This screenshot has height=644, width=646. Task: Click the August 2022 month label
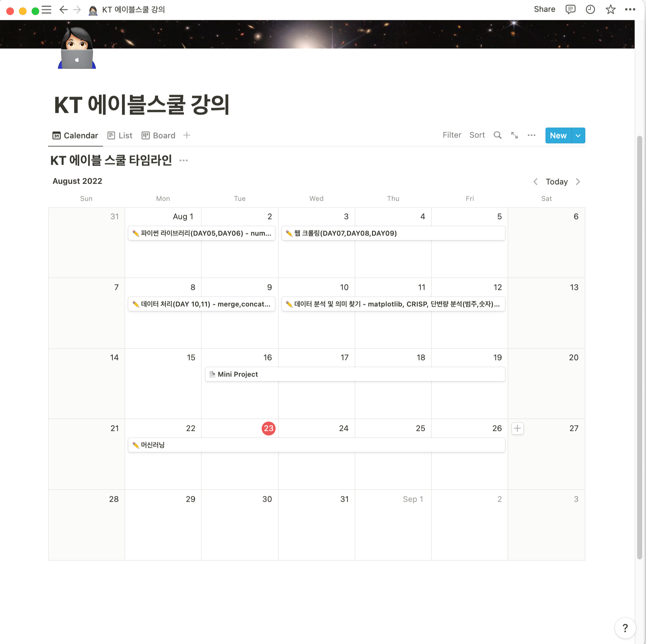[x=77, y=181]
